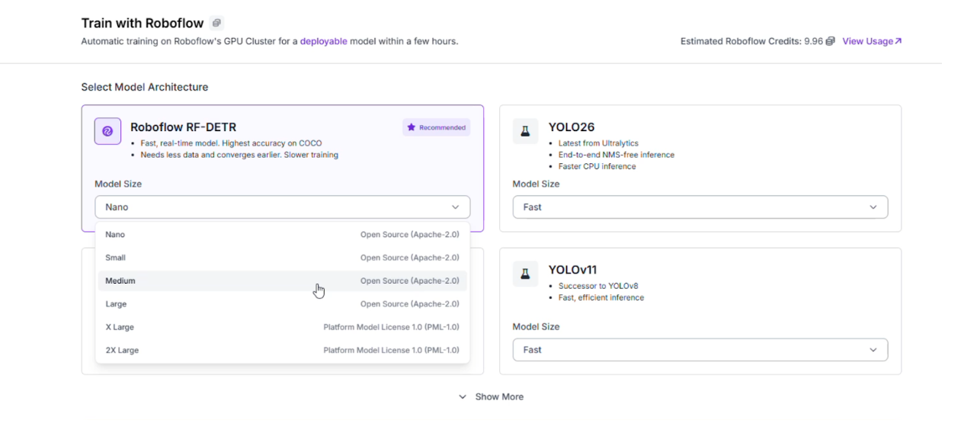Click the YOLO26 flask icon

click(525, 131)
